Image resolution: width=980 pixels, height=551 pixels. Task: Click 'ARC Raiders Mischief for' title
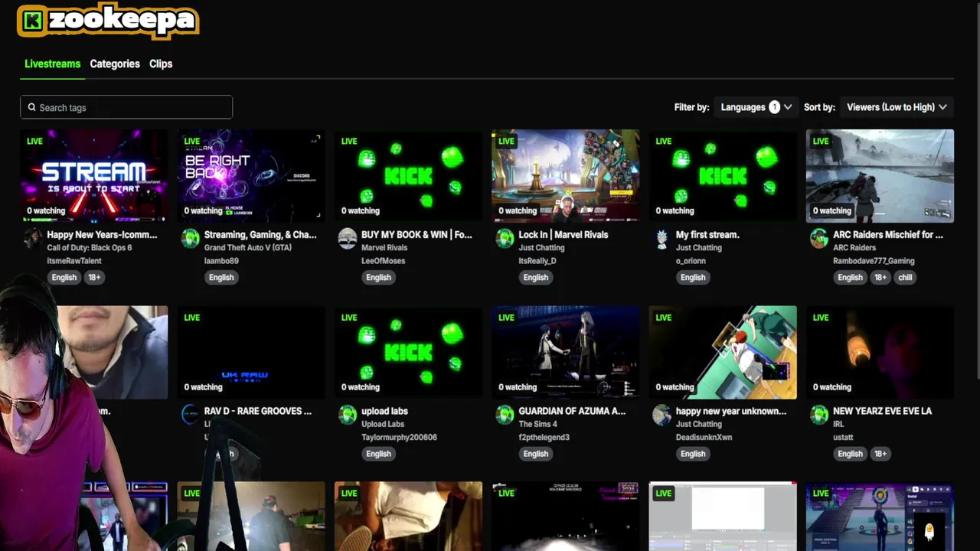pos(888,235)
